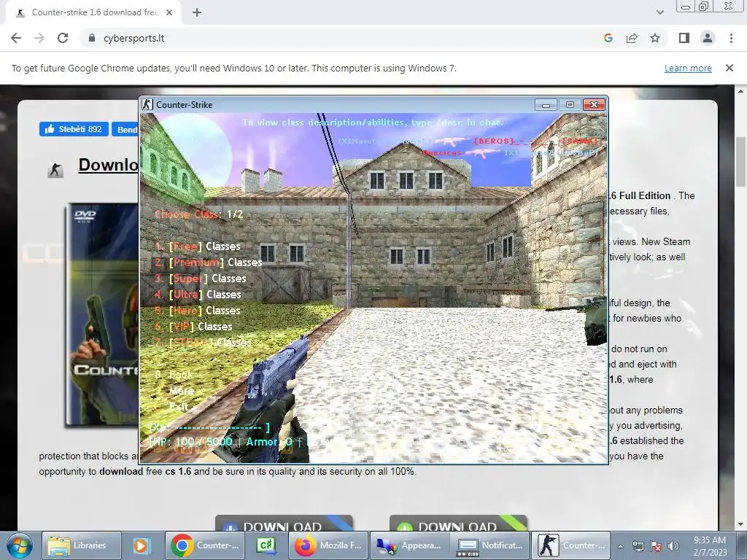The height and width of the screenshot is (560, 747).
Task: Switch to Counter-Strike game taskbar button
Action: click(x=570, y=545)
